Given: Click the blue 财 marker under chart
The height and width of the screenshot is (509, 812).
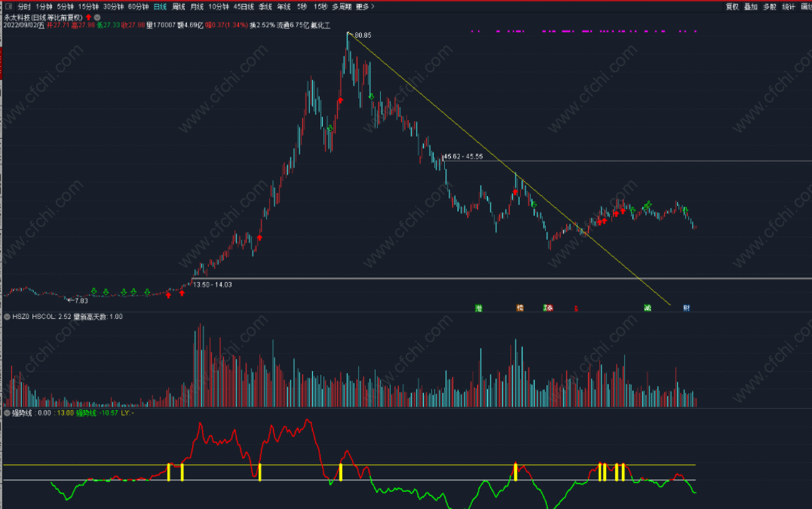Looking at the screenshot, I should coord(686,308).
